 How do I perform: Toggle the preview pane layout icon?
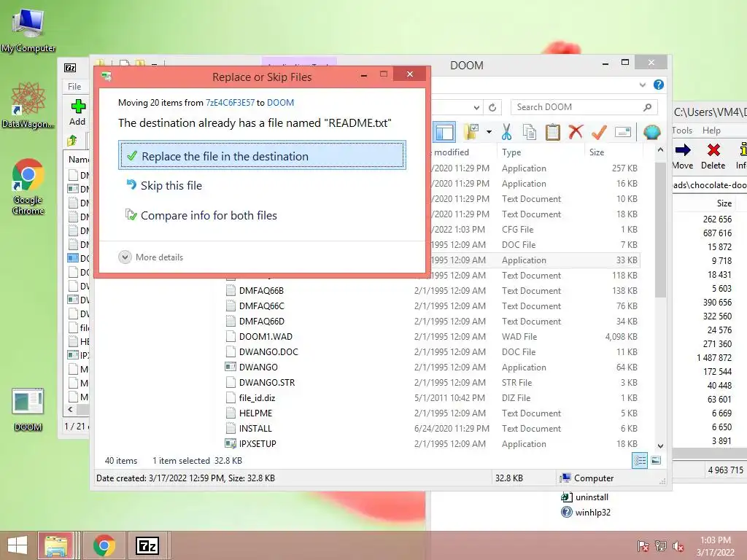click(444, 132)
